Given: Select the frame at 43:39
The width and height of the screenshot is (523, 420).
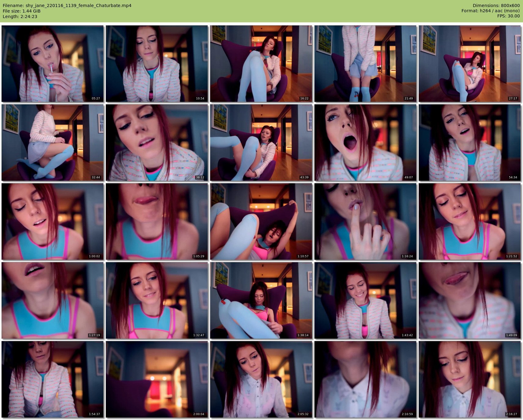Looking at the screenshot, I should coord(261,143).
